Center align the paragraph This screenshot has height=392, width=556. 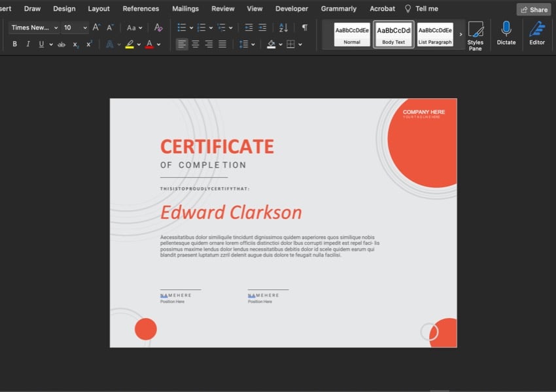pyautogui.click(x=196, y=44)
